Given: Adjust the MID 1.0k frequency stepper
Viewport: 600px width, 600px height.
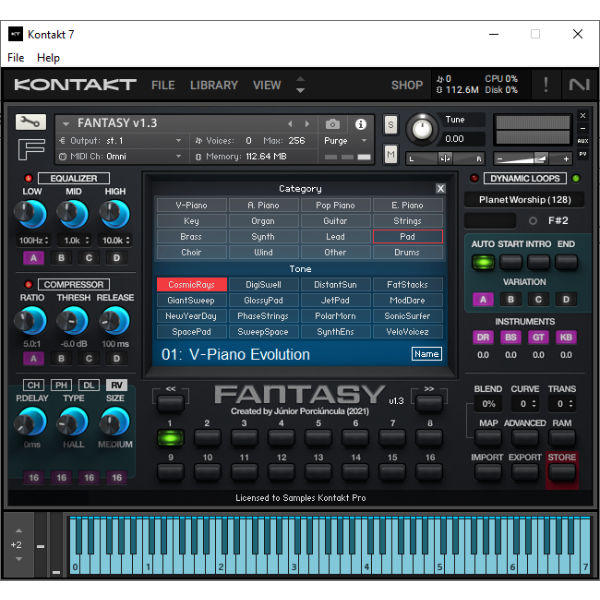Looking at the screenshot, I should click(x=87, y=240).
